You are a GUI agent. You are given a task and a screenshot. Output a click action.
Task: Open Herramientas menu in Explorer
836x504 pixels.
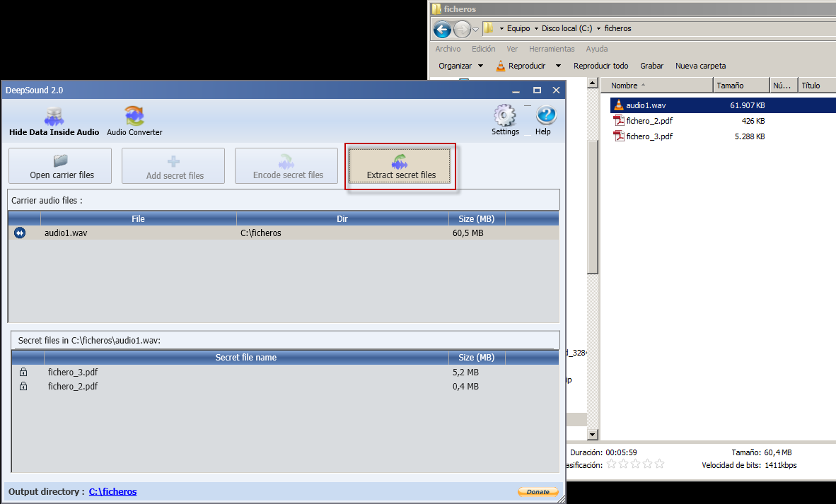[x=551, y=49]
